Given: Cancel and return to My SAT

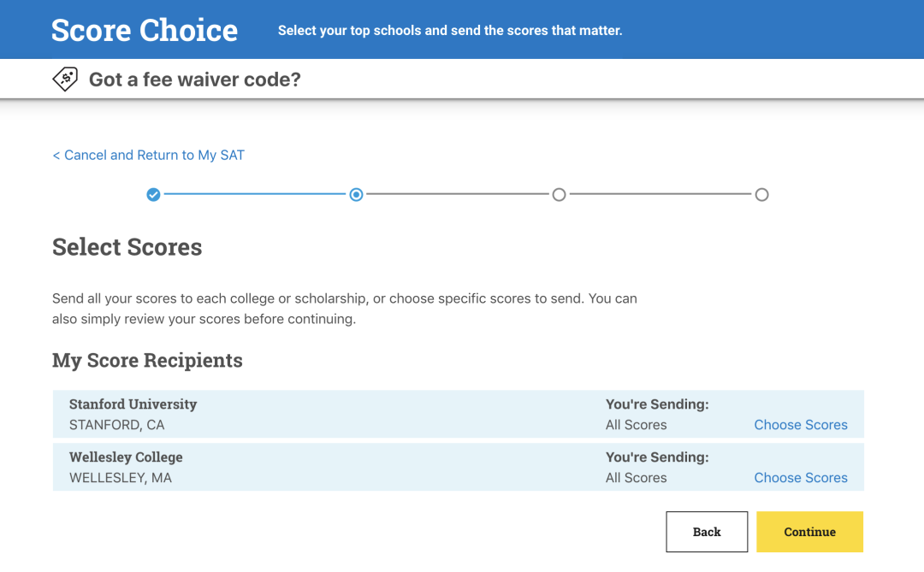Looking at the screenshot, I should [x=148, y=155].
